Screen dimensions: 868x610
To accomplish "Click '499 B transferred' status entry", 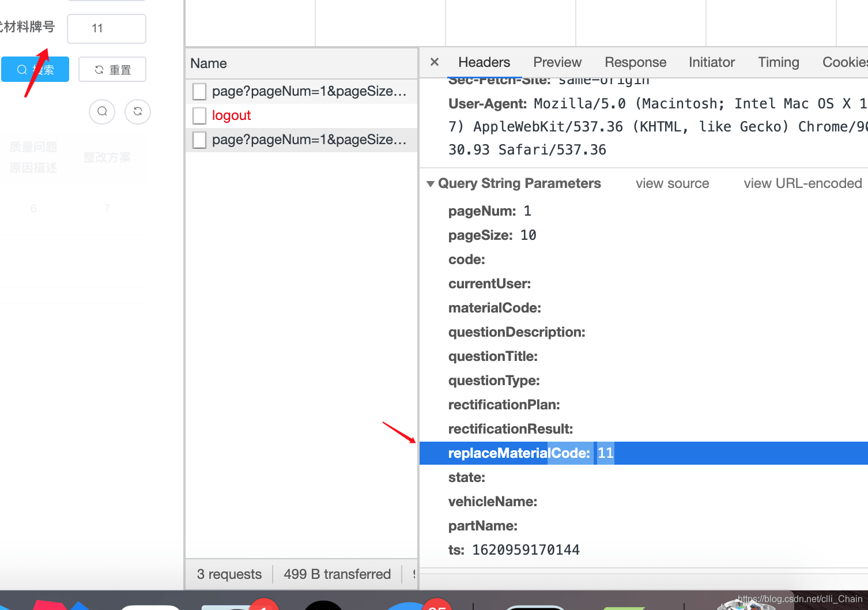I will click(x=337, y=574).
